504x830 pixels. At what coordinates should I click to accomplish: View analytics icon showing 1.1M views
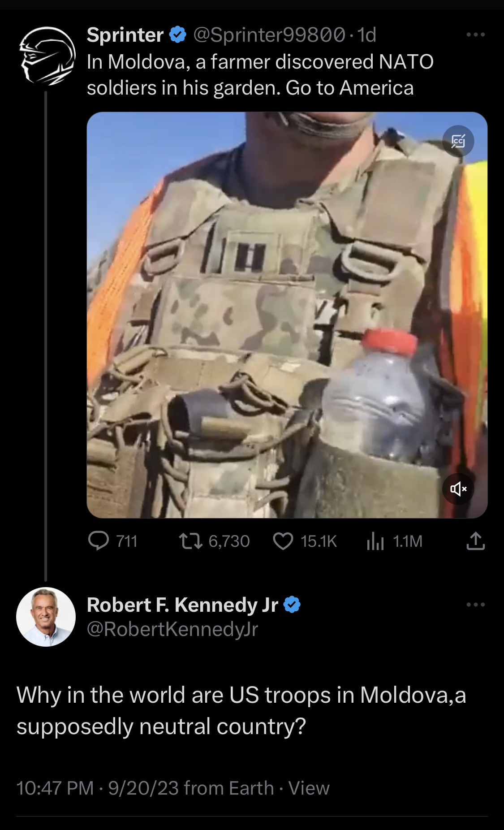click(x=375, y=541)
